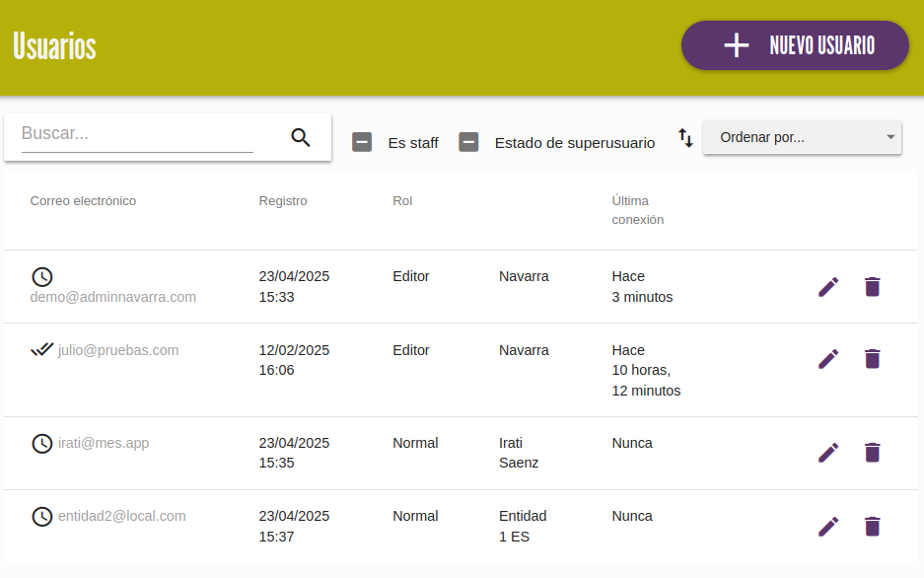Delete entidad2@local.com using trash icon
The height and width of the screenshot is (578, 924).
872,527
